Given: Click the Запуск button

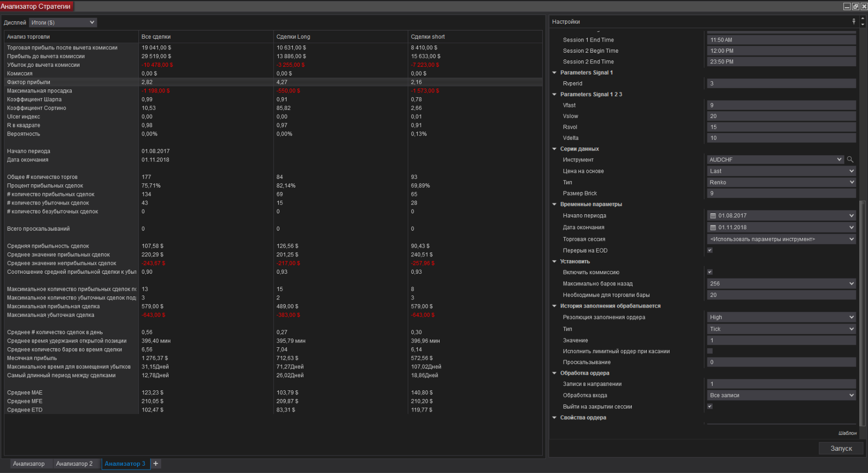Looking at the screenshot, I should pos(841,448).
